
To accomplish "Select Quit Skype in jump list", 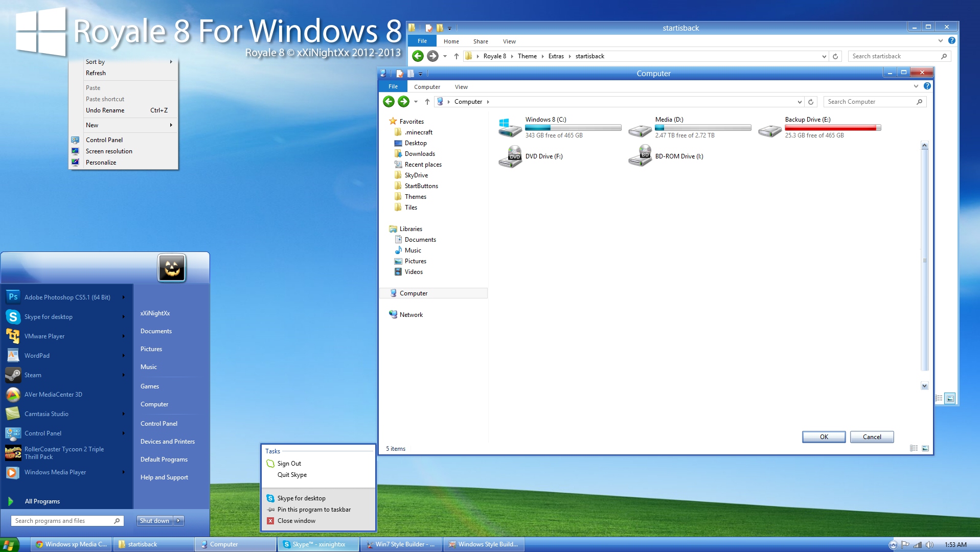I will click(x=319, y=475).
